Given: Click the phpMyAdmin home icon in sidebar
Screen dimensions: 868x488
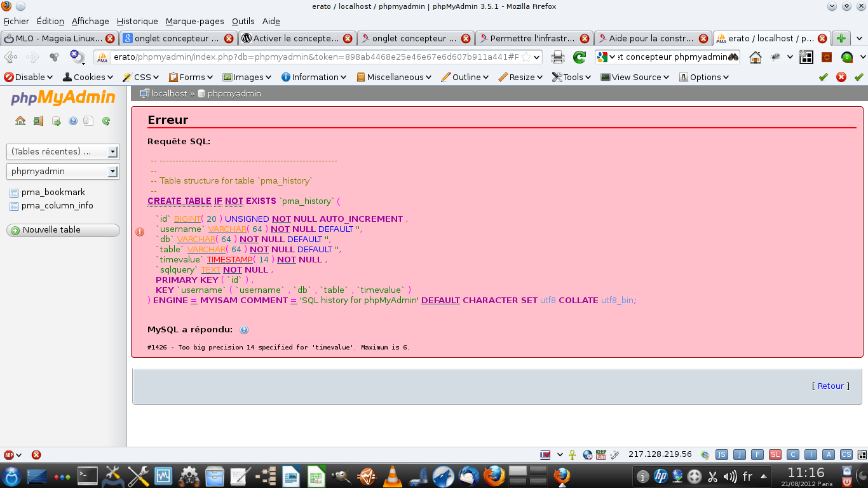Looking at the screenshot, I should pos(20,121).
